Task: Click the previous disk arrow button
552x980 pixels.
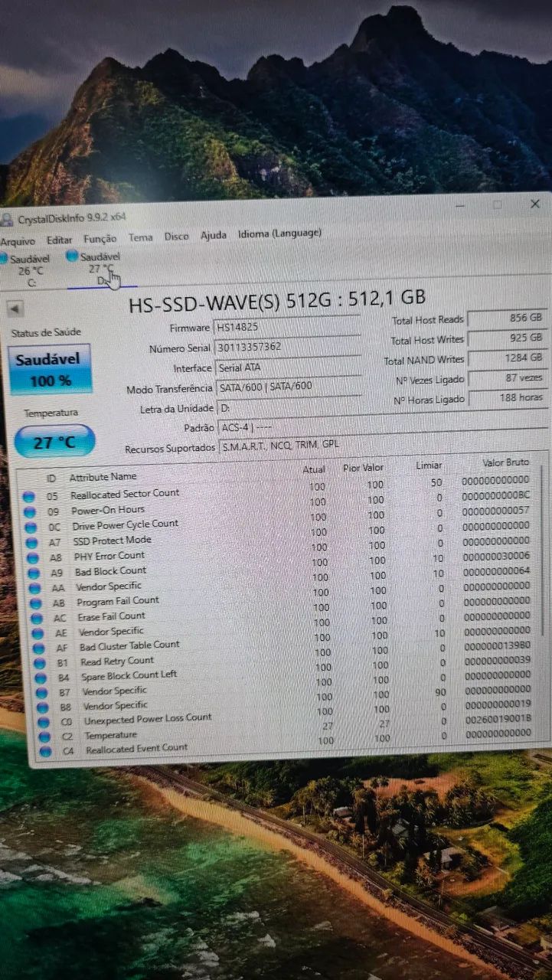Action: 15,309
